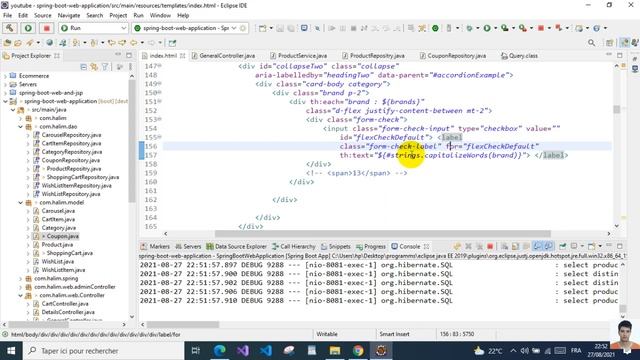Click the launch configuration settings gear

tap(243, 28)
